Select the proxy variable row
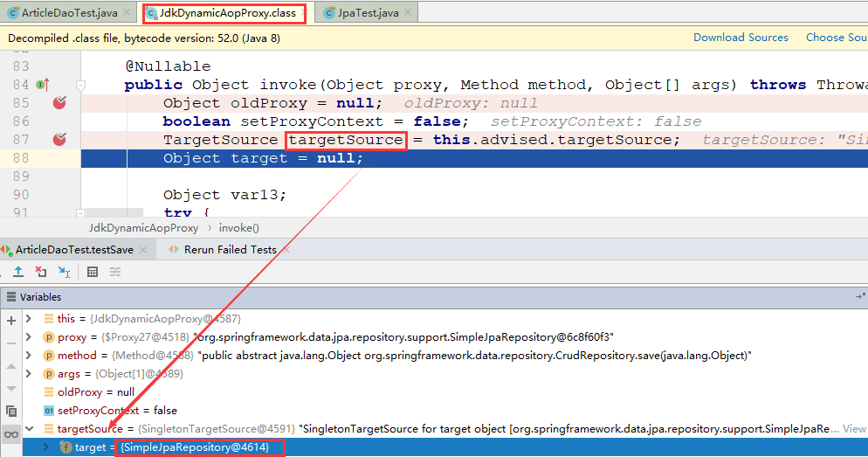This screenshot has height=457, width=868. pos(445,336)
